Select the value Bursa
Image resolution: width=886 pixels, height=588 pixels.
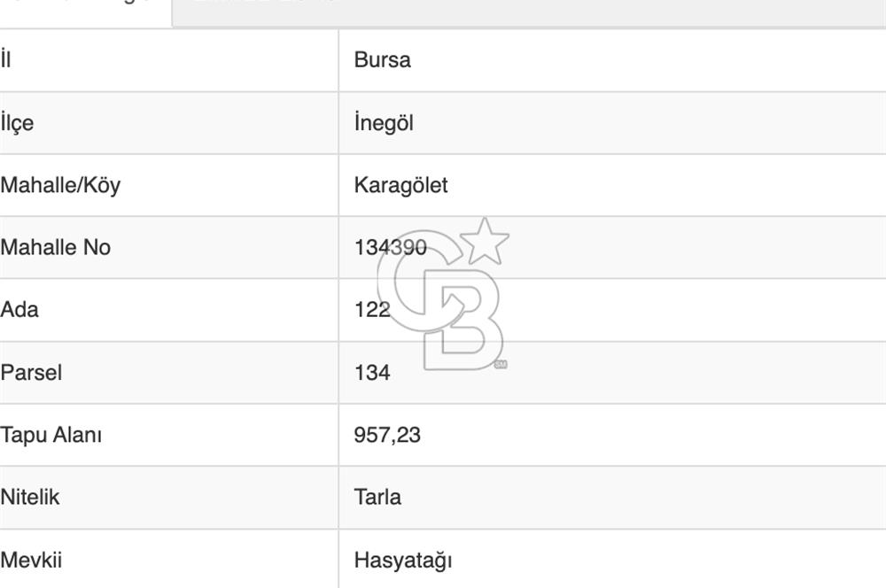click(x=381, y=60)
